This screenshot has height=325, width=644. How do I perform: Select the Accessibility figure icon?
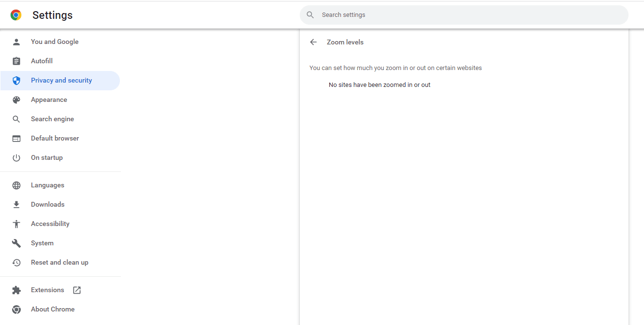(x=16, y=224)
